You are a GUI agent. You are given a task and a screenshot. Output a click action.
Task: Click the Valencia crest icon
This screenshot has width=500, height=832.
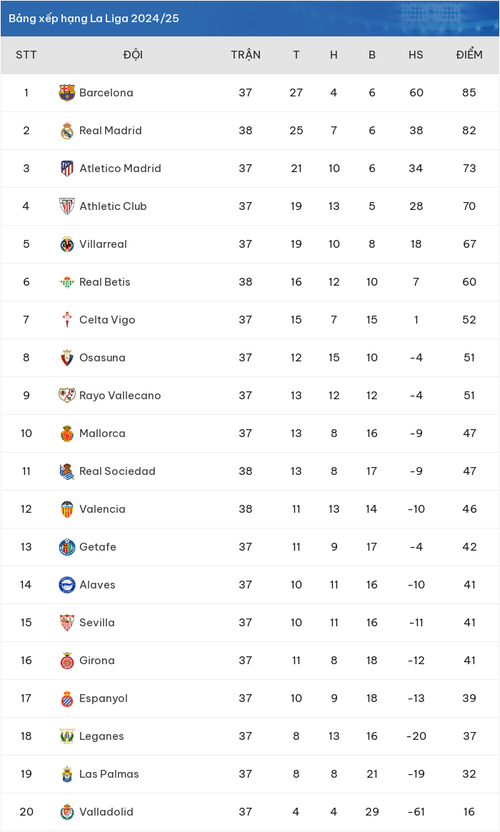(67, 509)
